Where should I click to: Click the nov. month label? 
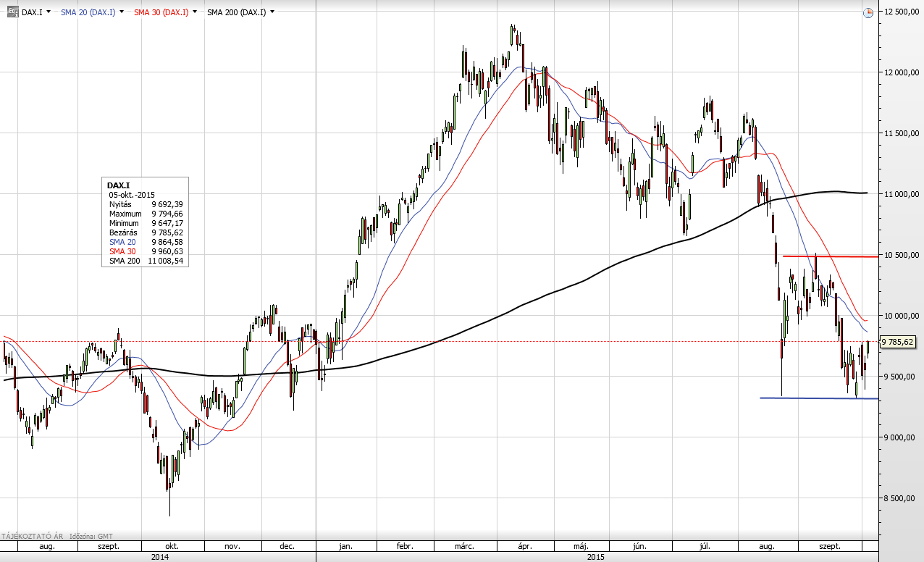(232, 546)
